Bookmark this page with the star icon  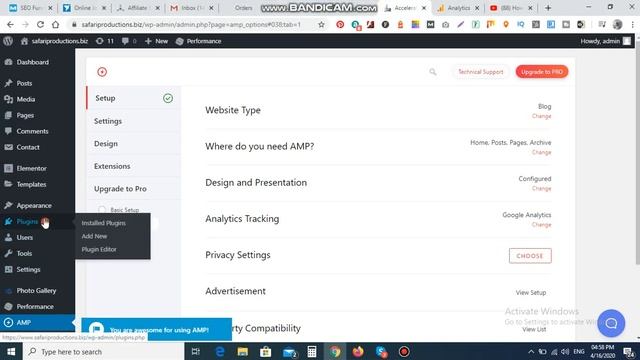pos(321,24)
